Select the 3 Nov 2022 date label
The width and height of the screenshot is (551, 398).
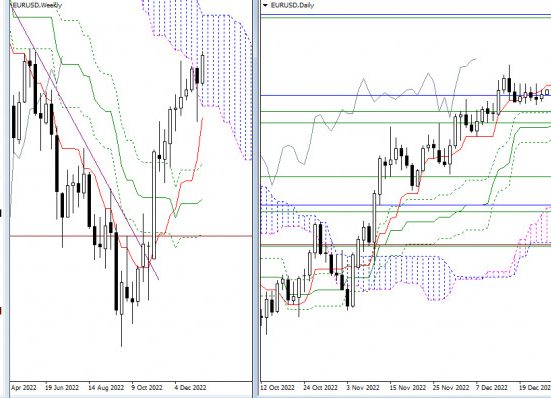coord(363,387)
